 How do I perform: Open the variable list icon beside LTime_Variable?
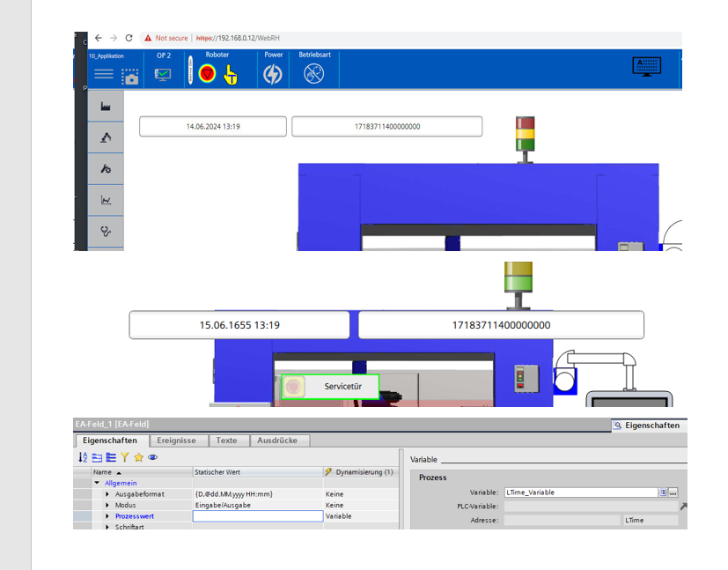(x=663, y=492)
